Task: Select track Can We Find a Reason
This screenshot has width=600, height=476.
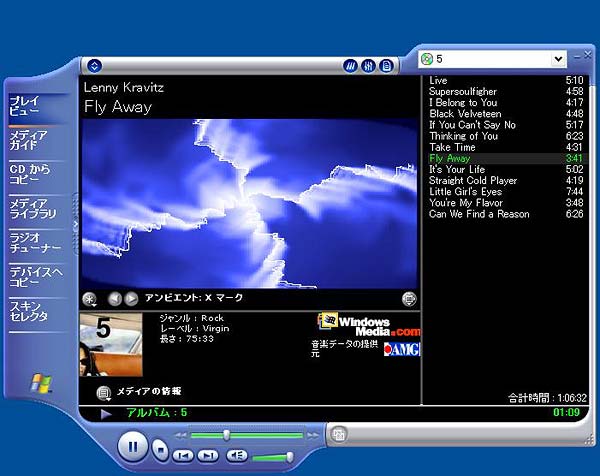Action: tap(506, 214)
